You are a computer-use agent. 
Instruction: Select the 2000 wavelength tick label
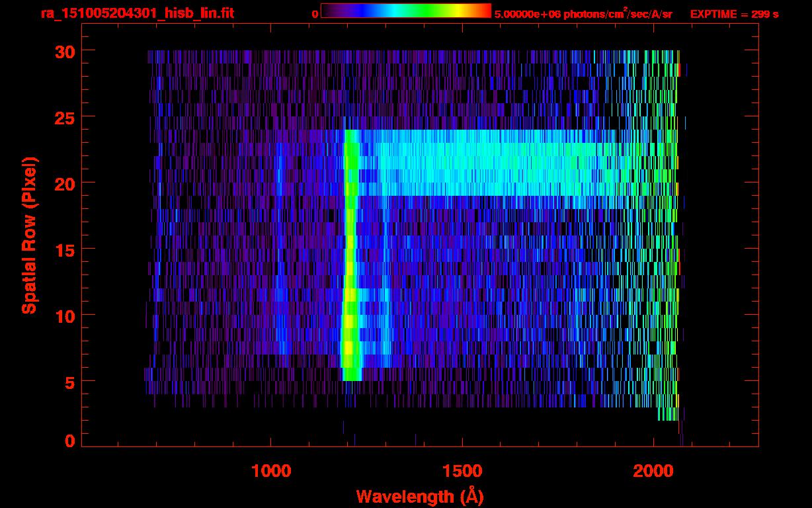653,471
